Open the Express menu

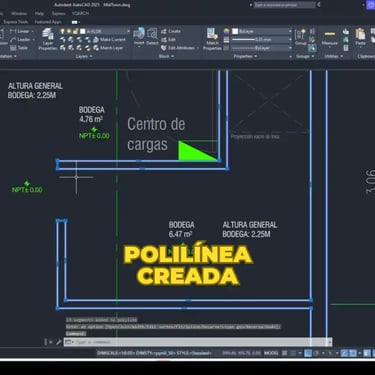click(59, 14)
